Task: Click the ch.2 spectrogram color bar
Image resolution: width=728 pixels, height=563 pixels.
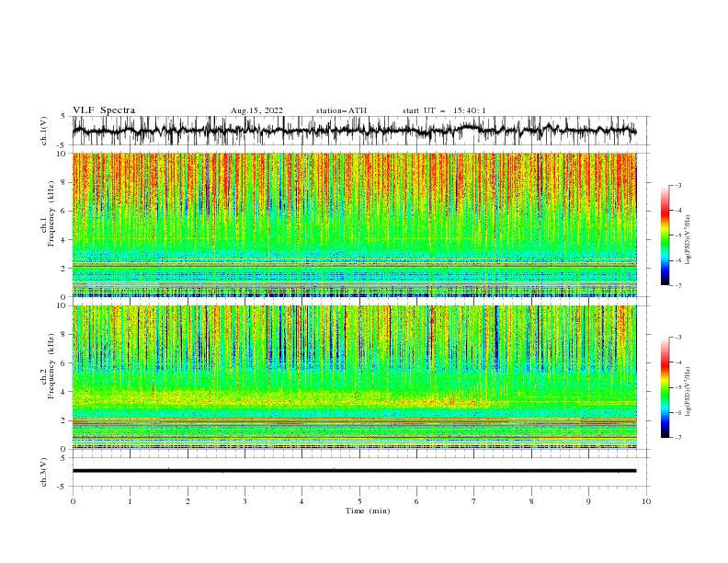Action: [x=665, y=387]
